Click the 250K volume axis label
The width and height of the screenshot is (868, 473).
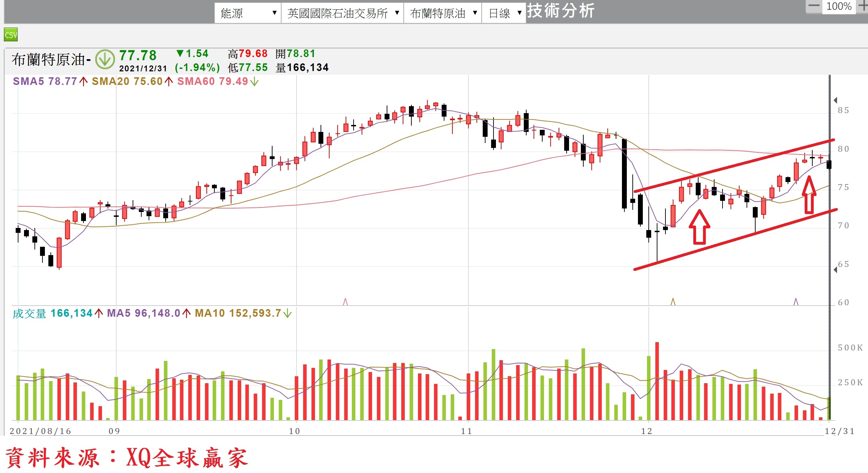[x=850, y=383]
